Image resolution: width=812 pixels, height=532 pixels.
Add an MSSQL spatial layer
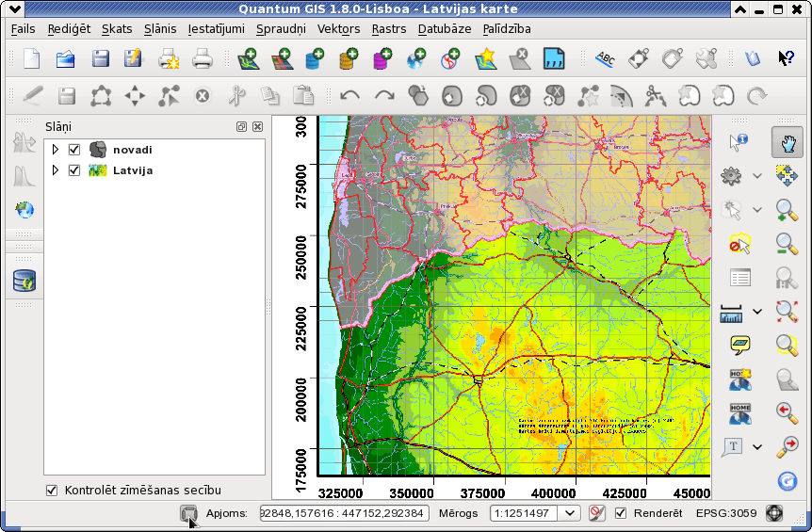(x=382, y=59)
